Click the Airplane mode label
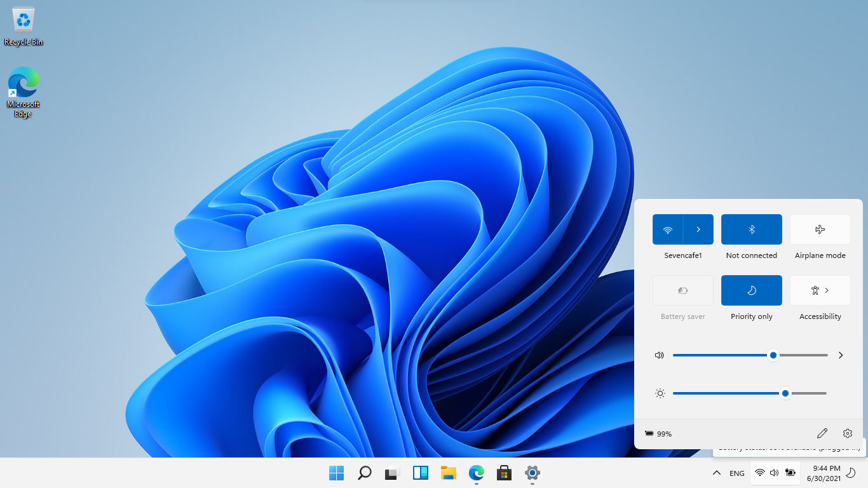Screen dimensions: 868x488 click(820, 255)
